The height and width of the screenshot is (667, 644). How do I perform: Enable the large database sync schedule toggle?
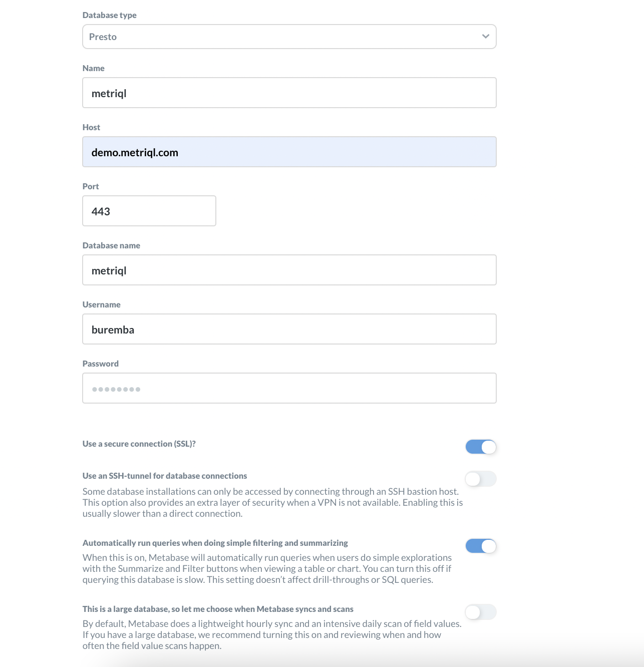[x=481, y=612]
